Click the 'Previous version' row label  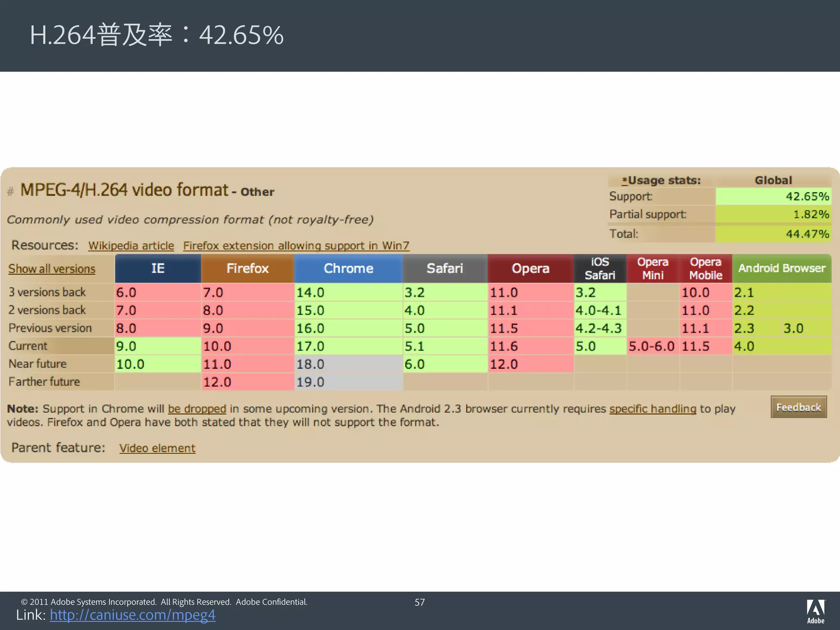50,328
